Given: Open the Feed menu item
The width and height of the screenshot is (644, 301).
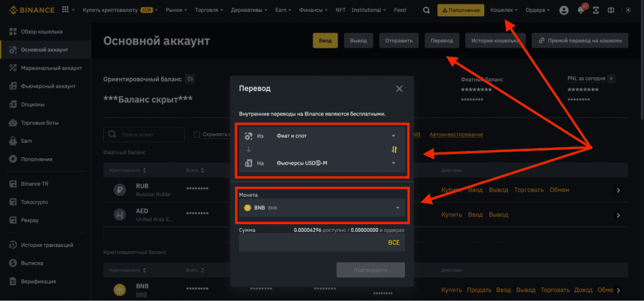Looking at the screenshot, I should click(399, 10).
